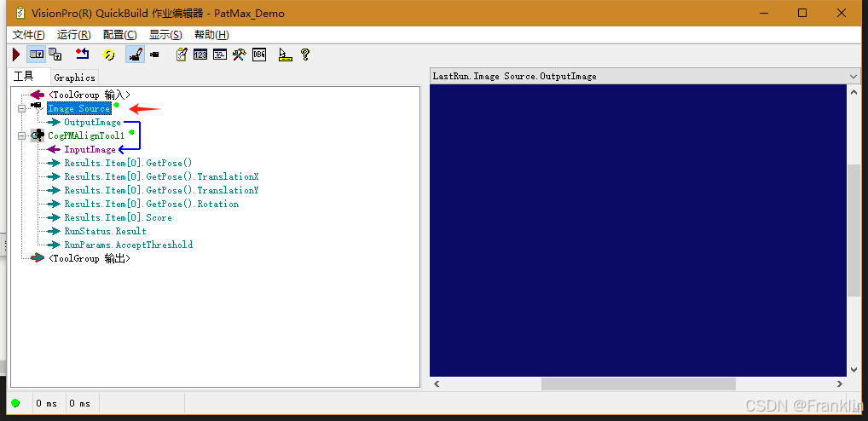This screenshot has height=421, width=868.
Task: Click the local tool display window icon
Action: pyautogui.click(x=55, y=55)
